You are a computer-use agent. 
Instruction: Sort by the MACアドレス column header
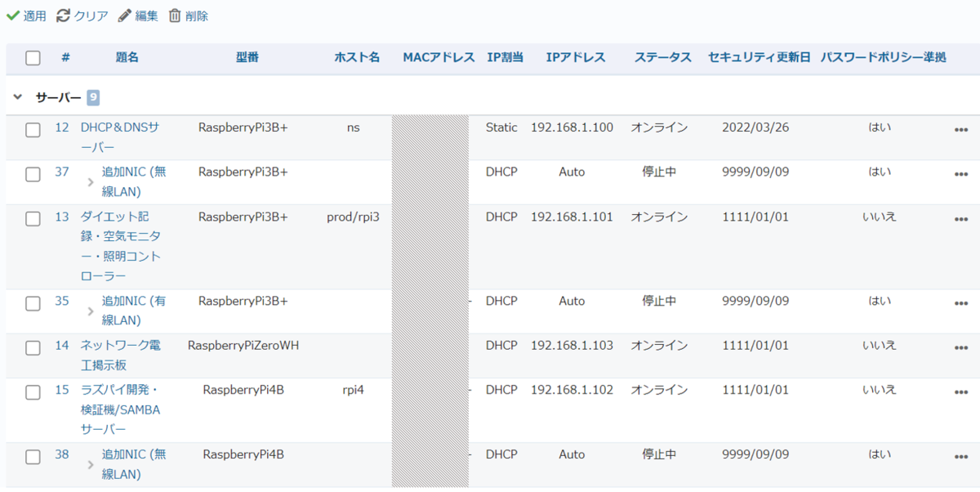[439, 57]
